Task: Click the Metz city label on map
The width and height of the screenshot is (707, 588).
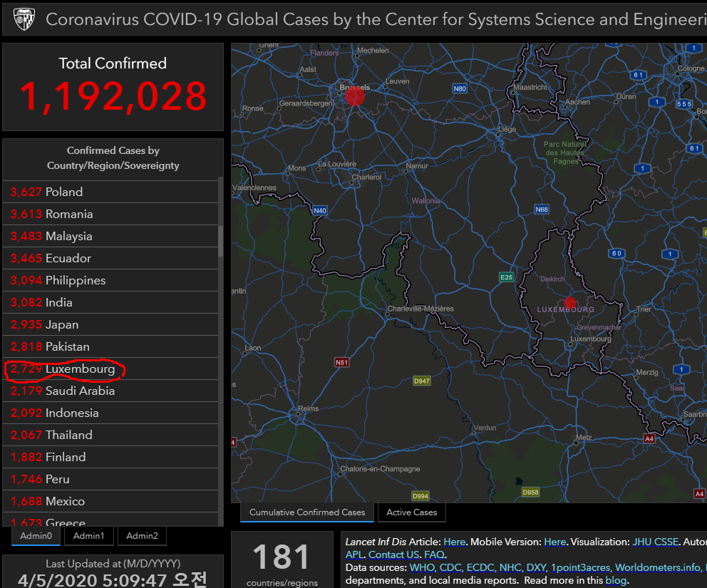Action: (584, 438)
